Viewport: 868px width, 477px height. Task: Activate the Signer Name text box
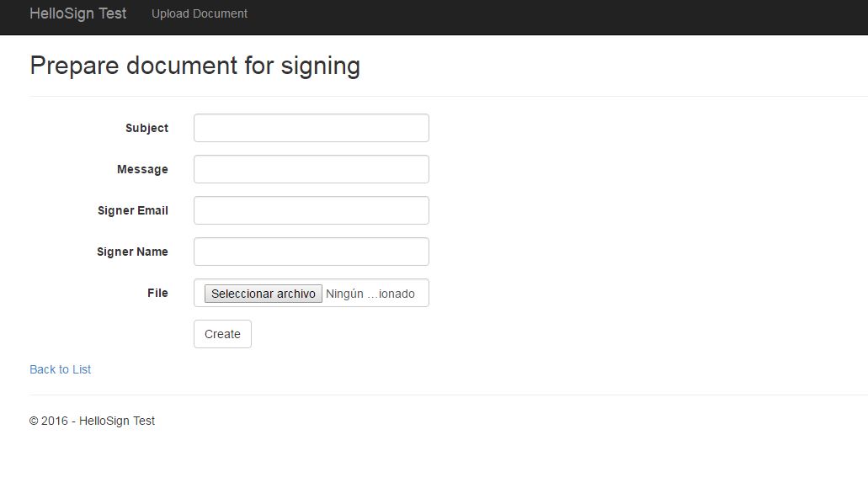point(312,252)
